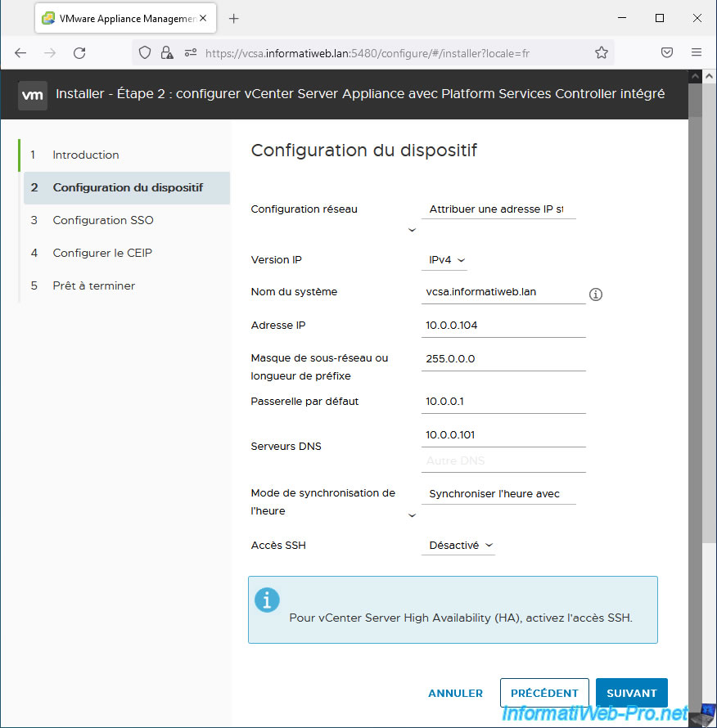717x728 pixels.
Task: Open the Accès SSH Désactivé dropdown
Action: (458, 546)
